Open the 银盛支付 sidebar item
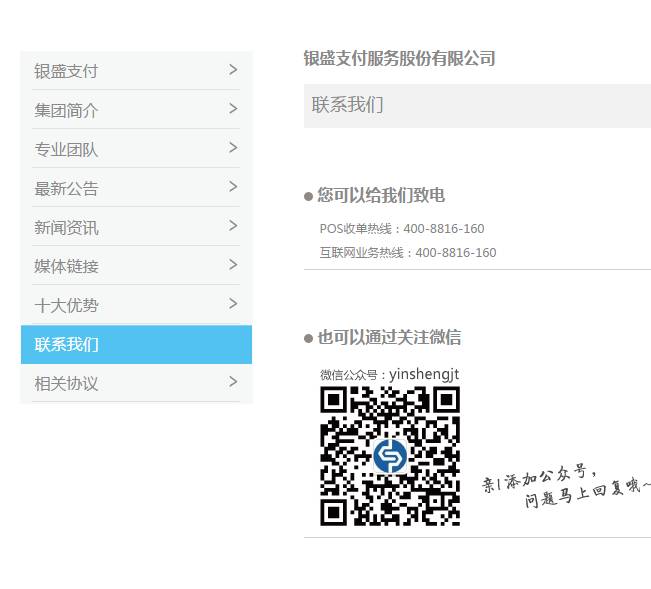The height and width of the screenshot is (589, 651). point(136,71)
